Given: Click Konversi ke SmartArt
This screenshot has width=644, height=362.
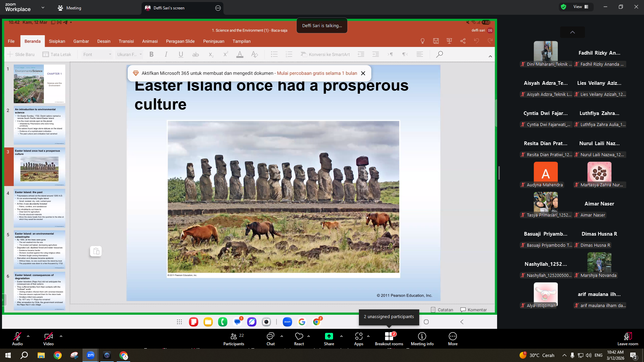Looking at the screenshot, I should coord(325,54).
